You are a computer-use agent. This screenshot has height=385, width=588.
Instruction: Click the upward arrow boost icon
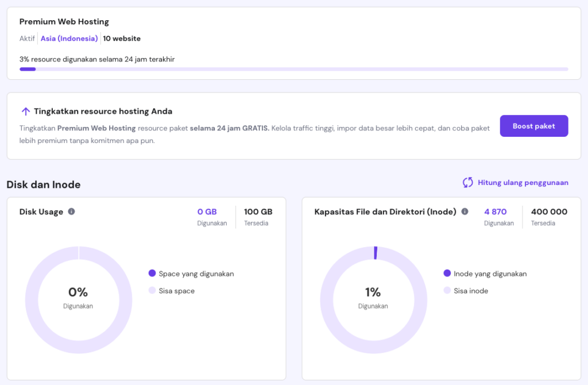pyautogui.click(x=25, y=111)
